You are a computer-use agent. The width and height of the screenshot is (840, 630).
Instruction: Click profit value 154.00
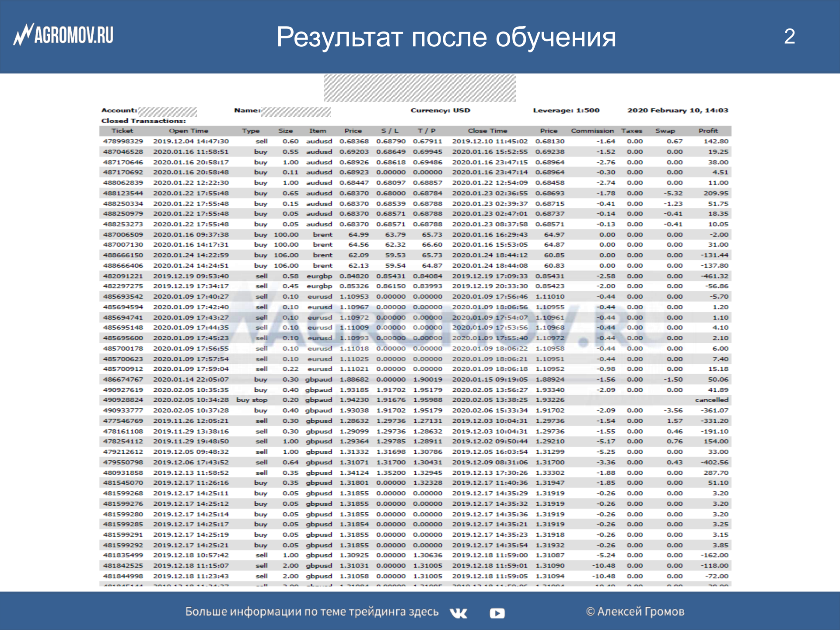(716, 441)
